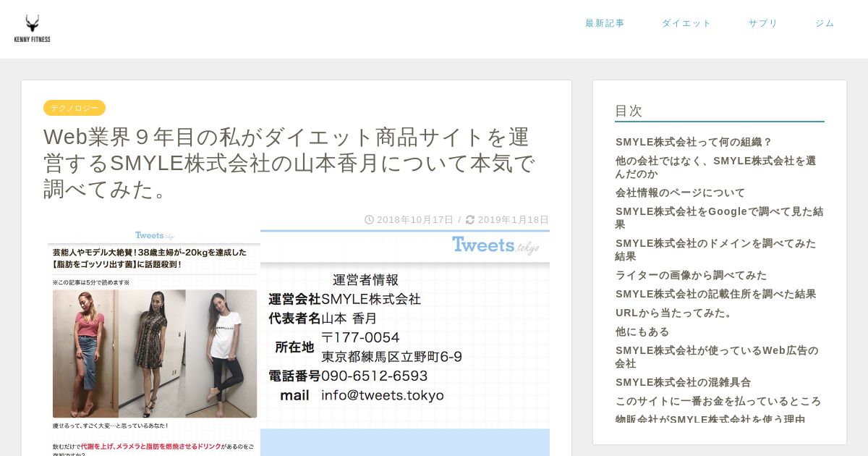Click the article title about SMYLE株式会社
This screenshot has height=456, width=868.
pyautogui.click(x=289, y=163)
